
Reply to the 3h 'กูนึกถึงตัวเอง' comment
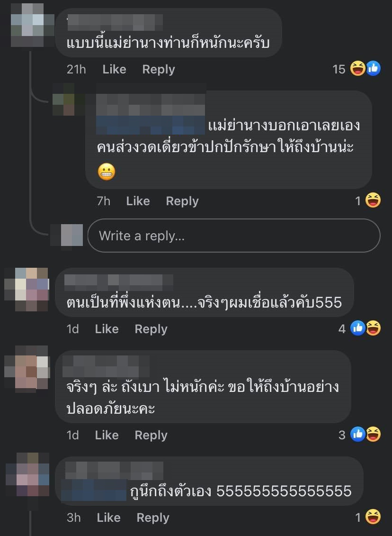point(152,518)
